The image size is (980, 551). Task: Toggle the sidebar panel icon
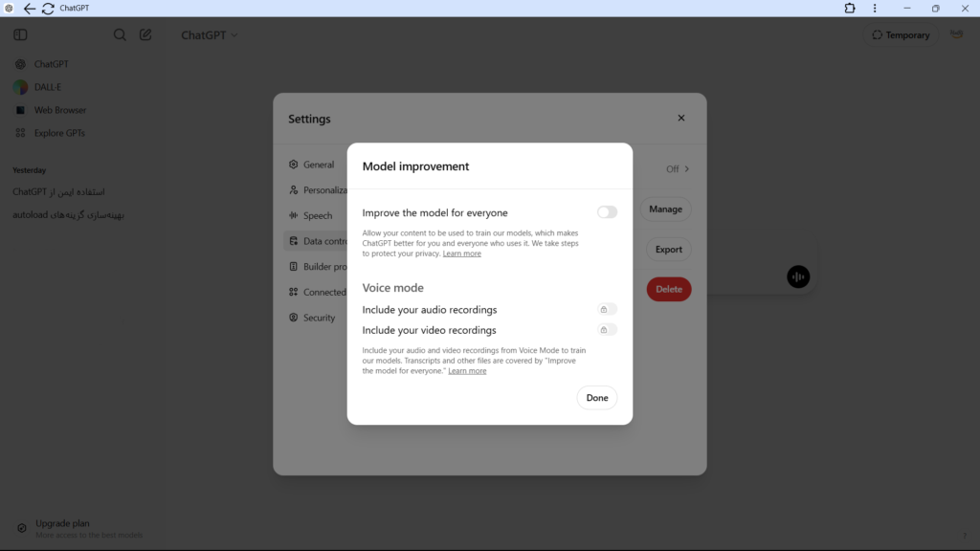(20, 35)
